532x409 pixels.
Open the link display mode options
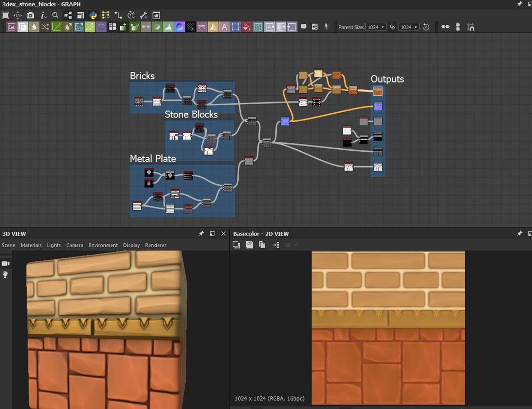pos(105,15)
